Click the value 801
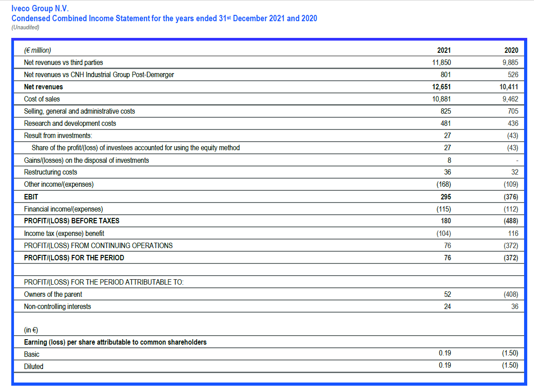This screenshot has height=392, width=534. point(446,74)
